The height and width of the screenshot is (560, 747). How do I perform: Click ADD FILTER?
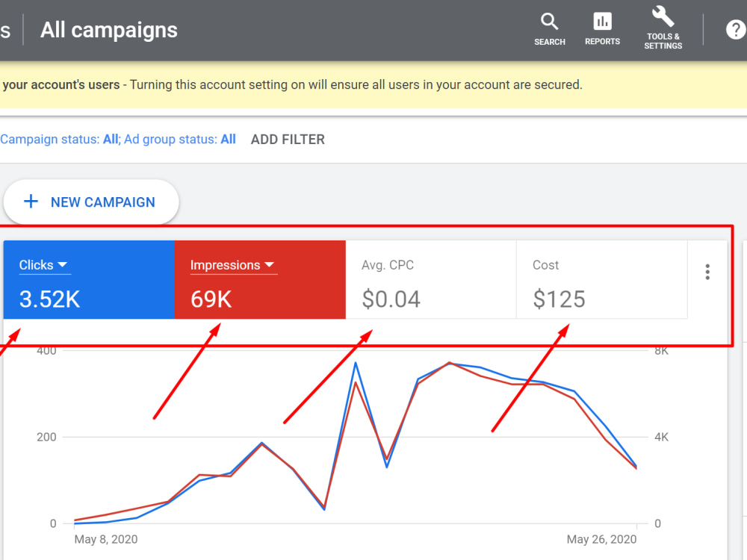pos(288,140)
